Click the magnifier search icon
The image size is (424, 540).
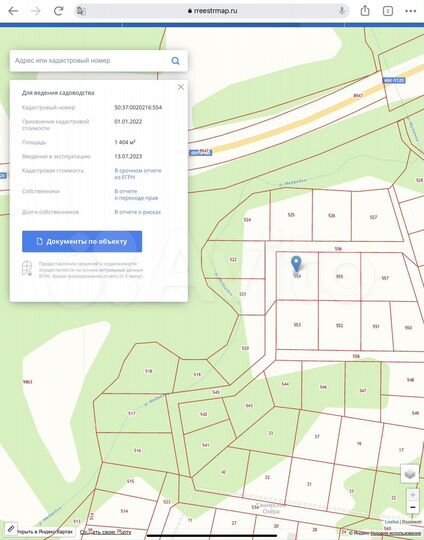click(175, 61)
